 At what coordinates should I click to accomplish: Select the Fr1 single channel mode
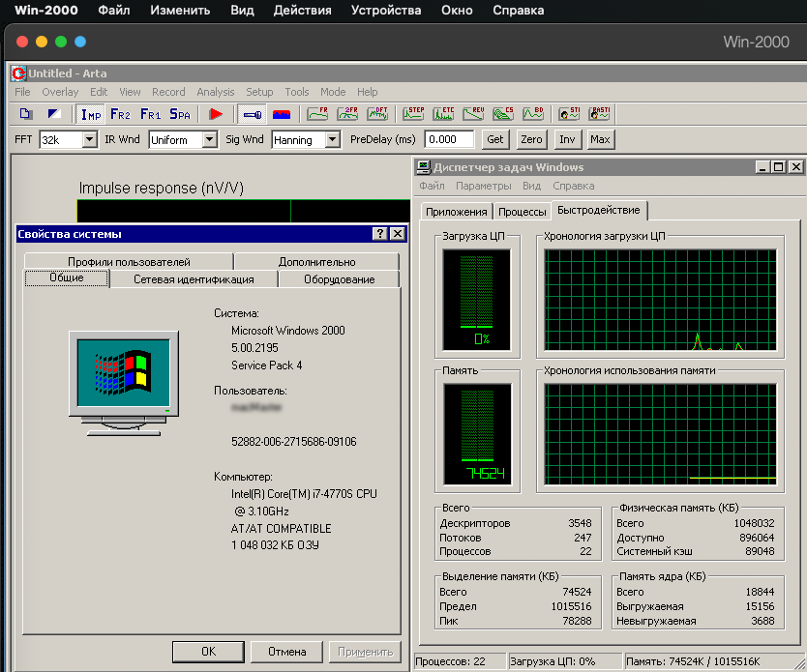coord(150,114)
